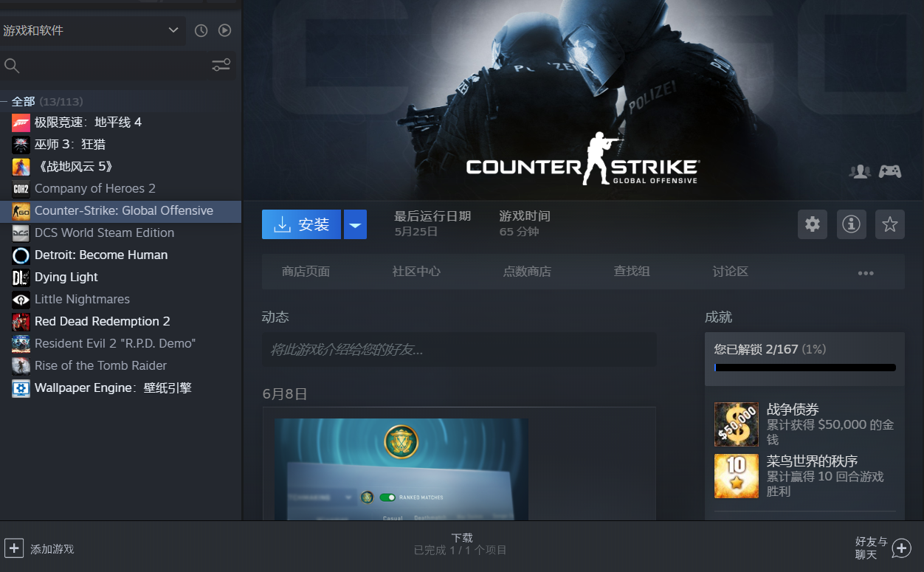Click the ready-to-play filter icon
This screenshot has width=924, height=572.
coord(225,30)
